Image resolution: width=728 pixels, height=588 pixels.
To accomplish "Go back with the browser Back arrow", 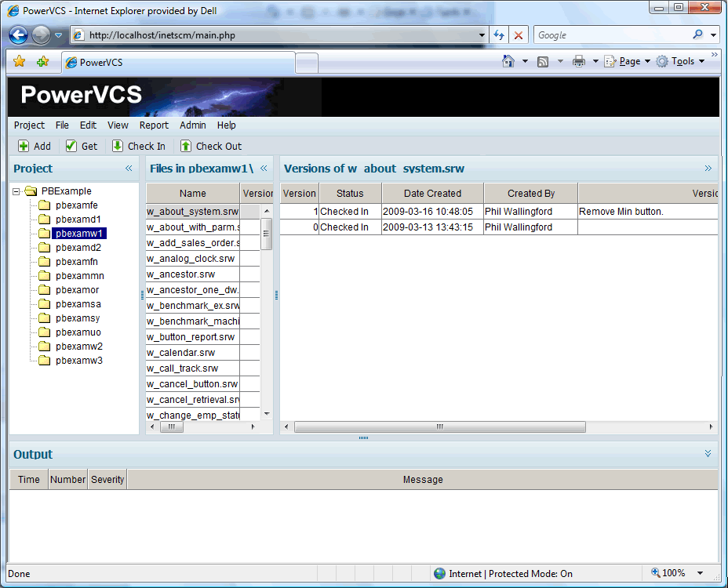I will 18,35.
